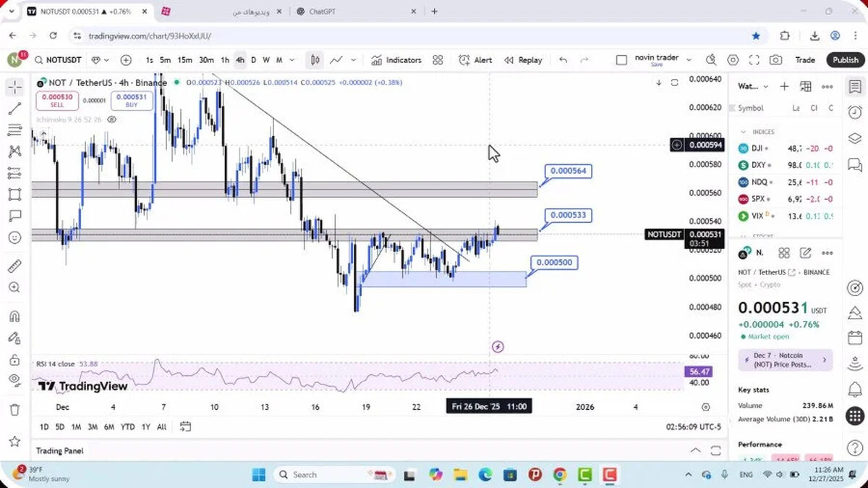Viewport: 868px width, 488px height.
Task: Select the 5m timeframe
Action: pos(165,60)
